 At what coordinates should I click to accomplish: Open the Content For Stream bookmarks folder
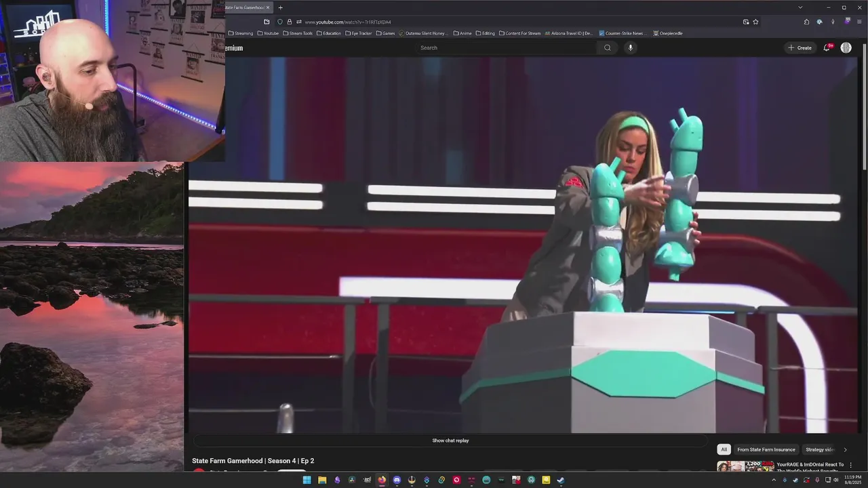520,33
